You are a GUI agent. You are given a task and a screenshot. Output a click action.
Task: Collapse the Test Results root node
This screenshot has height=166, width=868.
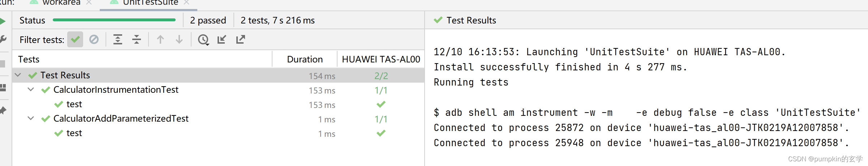pyautogui.click(x=18, y=75)
